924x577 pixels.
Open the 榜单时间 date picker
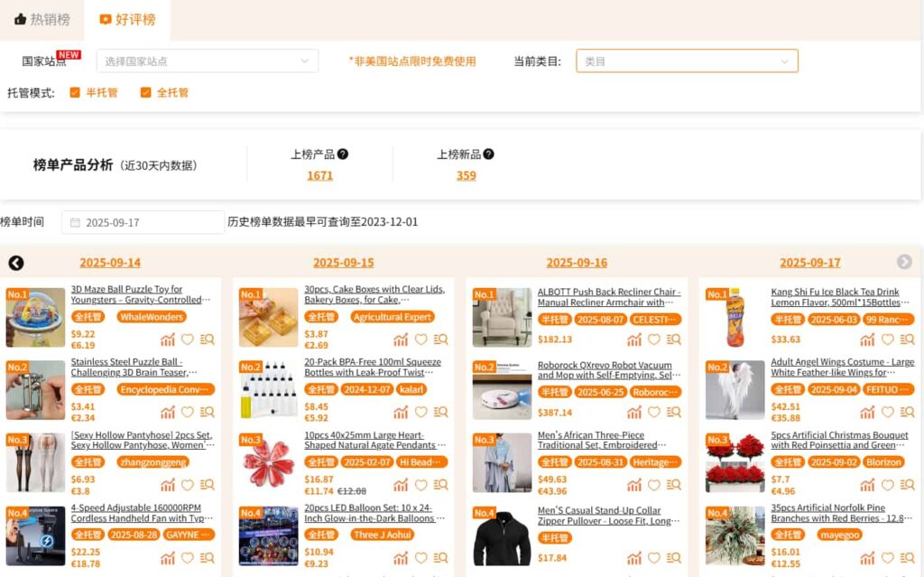143,221
